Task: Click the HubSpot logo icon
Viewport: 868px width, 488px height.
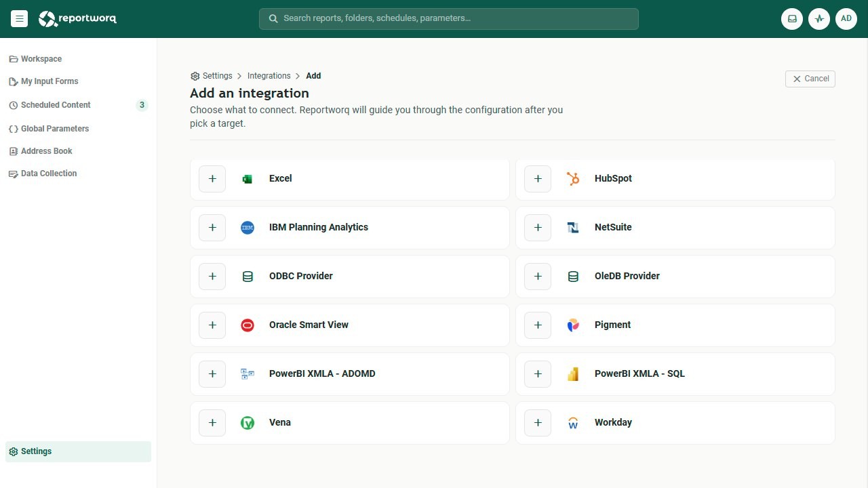Action: (573, 179)
